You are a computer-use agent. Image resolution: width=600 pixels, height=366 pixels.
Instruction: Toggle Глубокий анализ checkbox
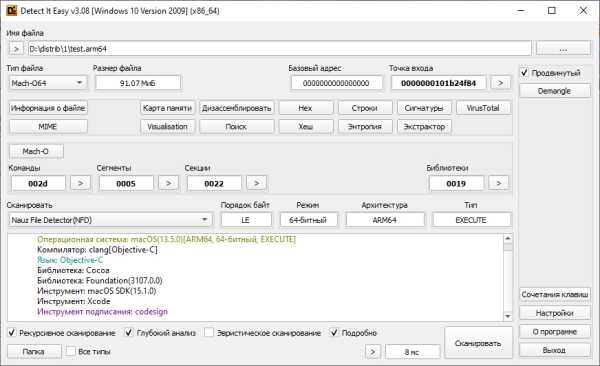coord(129,333)
